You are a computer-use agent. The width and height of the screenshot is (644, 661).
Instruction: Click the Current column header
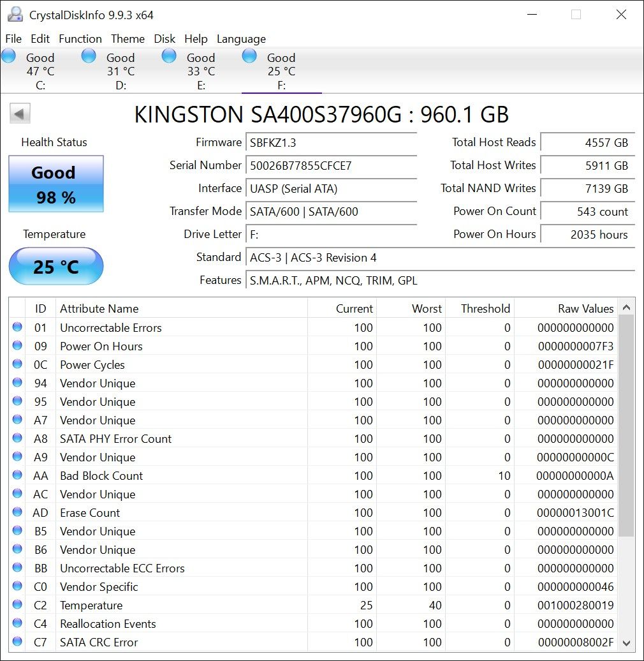[x=342, y=309]
